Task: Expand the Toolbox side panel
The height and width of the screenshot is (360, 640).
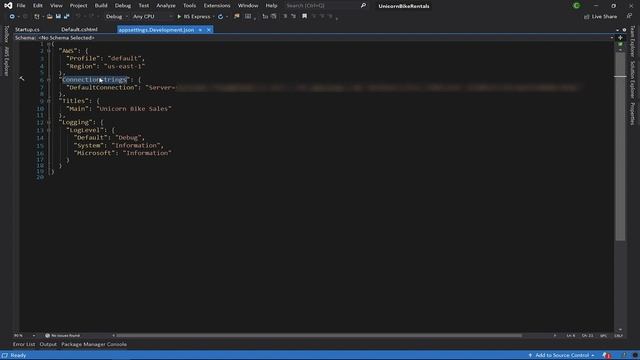Action: [x=6, y=34]
